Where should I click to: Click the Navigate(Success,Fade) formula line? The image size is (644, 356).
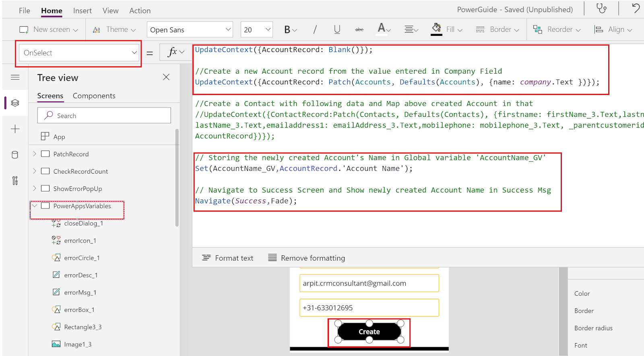tap(246, 201)
